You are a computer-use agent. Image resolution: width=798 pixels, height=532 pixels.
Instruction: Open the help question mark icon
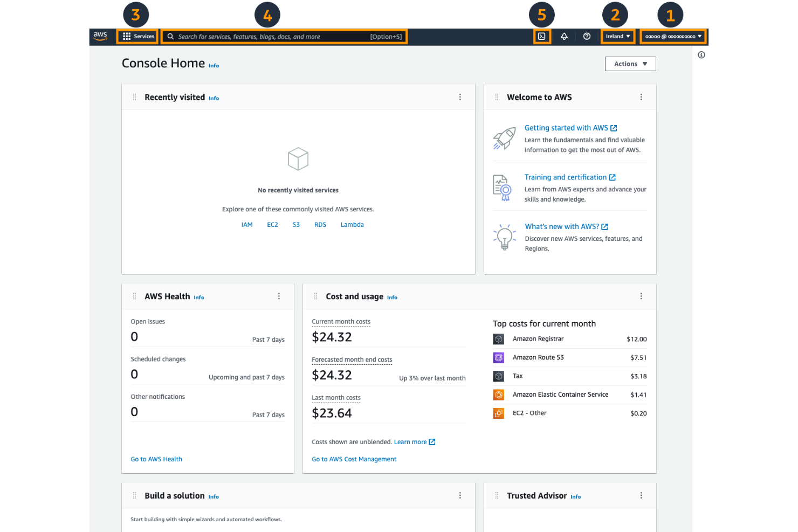(x=587, y=36)
